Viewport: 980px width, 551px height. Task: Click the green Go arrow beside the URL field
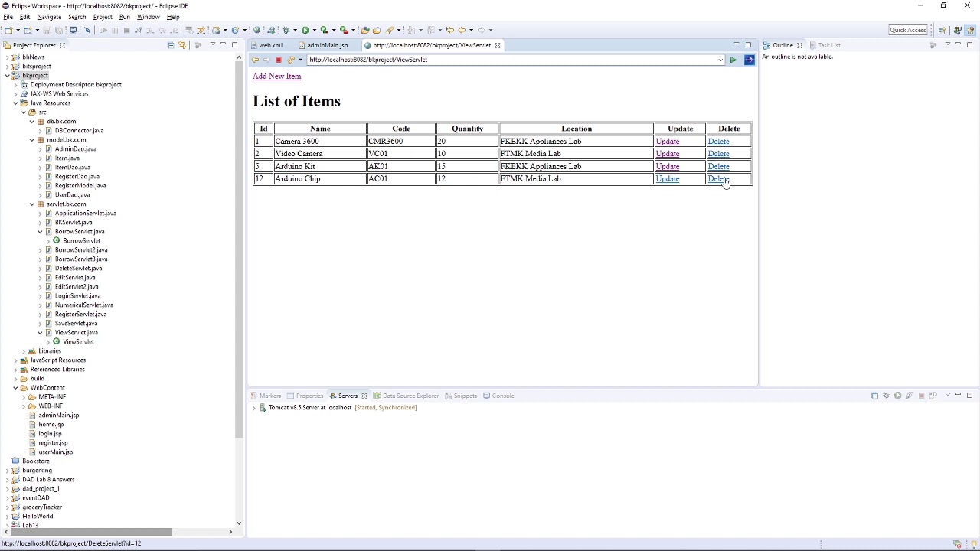click(733, 60)
